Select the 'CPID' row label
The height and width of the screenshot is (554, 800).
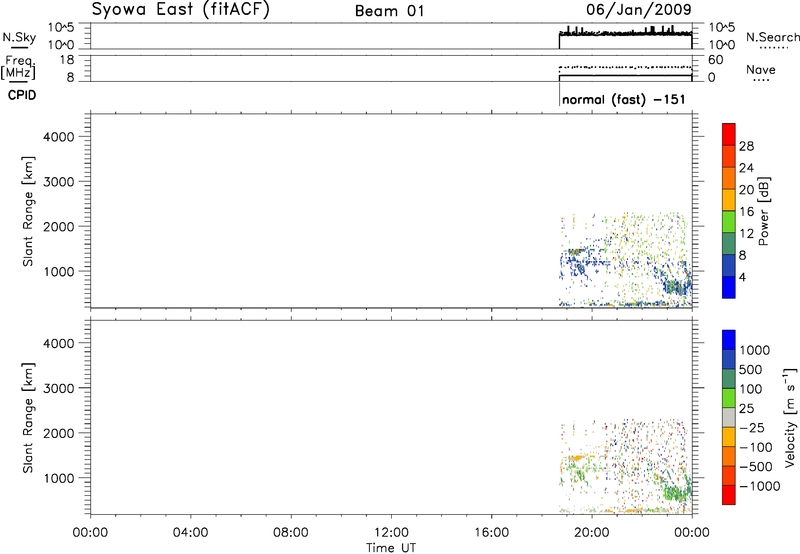pos(22,95)
